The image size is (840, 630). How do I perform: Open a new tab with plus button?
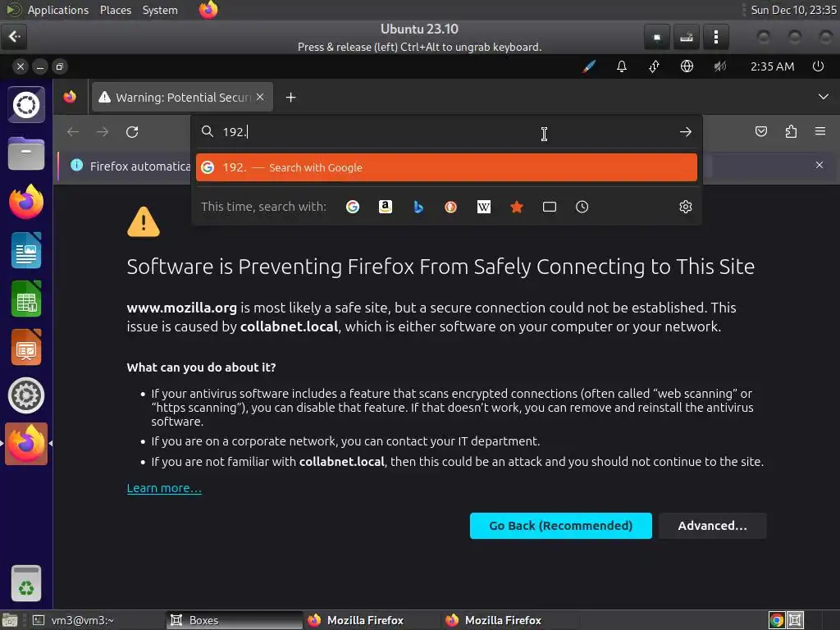pyautogui.click(x=291, y=98)
